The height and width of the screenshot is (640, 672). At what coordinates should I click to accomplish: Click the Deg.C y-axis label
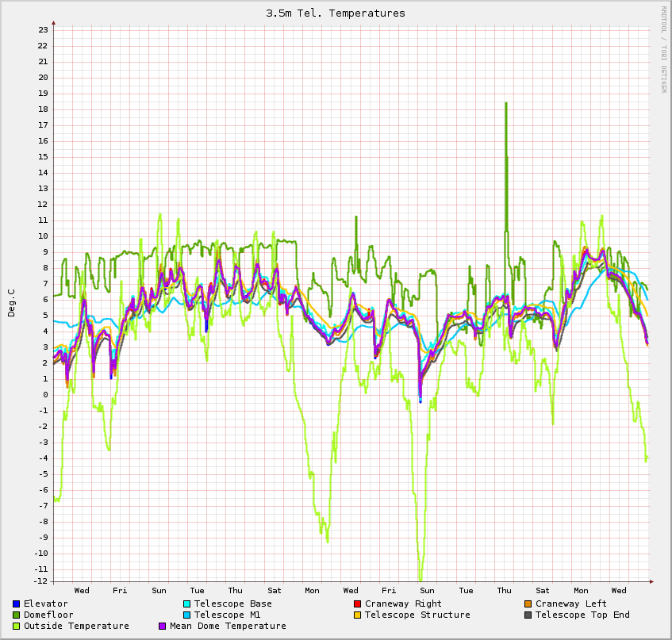(x=11, y=302)
